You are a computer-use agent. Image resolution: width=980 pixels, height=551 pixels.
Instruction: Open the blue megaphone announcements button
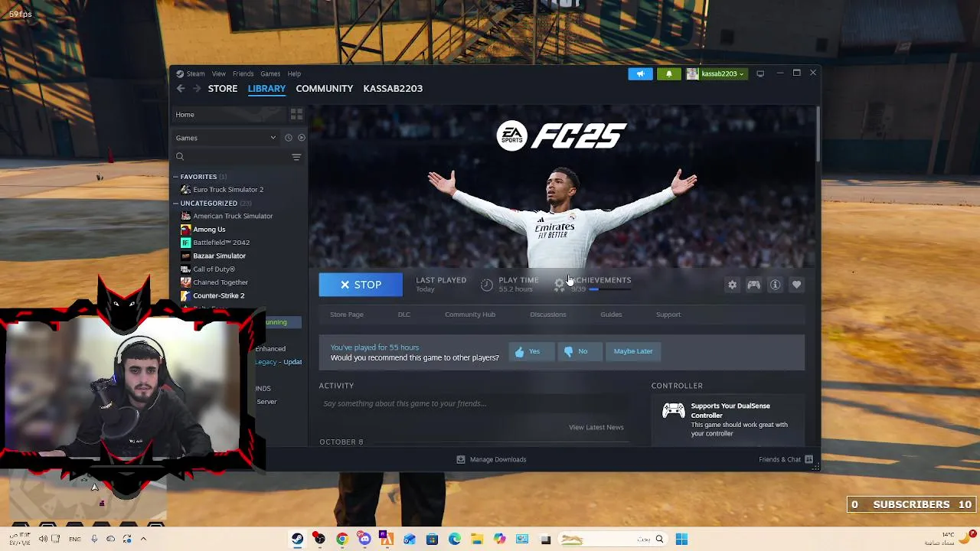pyautogui.click(x=641, y=73)
